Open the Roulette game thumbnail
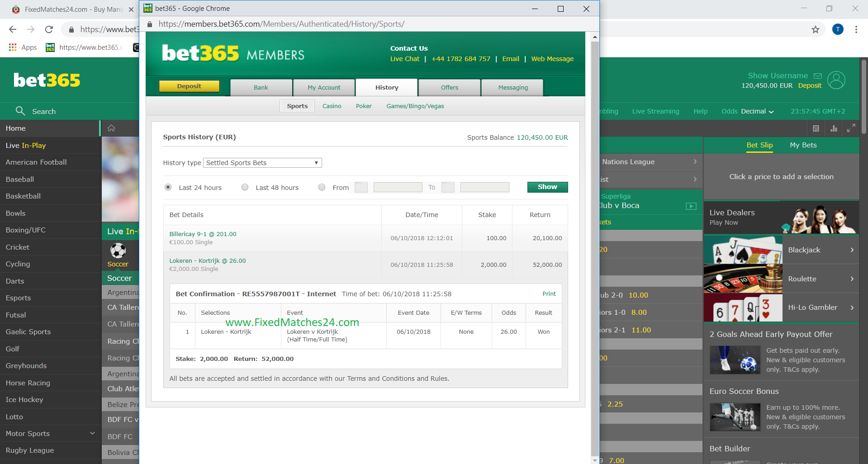This screenshot has height=464, width=868. click(x=743, y=279)
